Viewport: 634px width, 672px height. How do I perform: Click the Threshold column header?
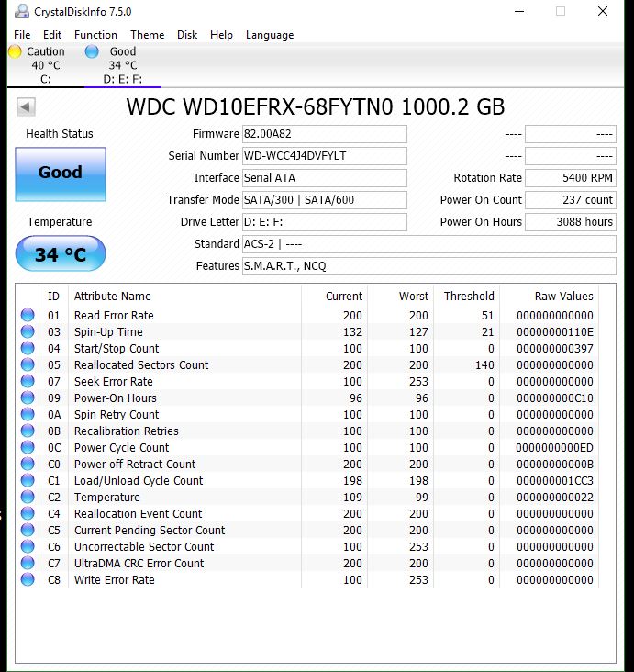[x=466, y=297]
